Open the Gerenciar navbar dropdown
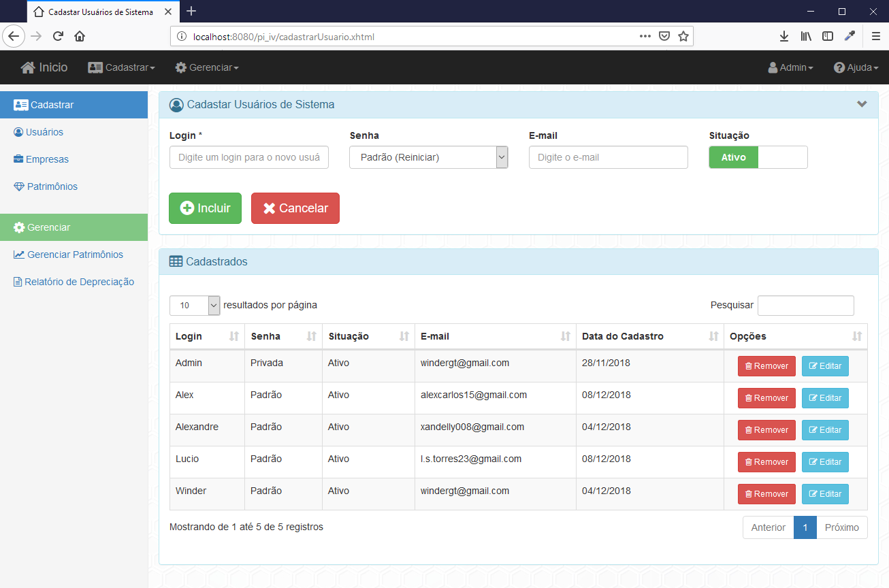This screenshot has width=889, height=588. (x=207, y=67)
